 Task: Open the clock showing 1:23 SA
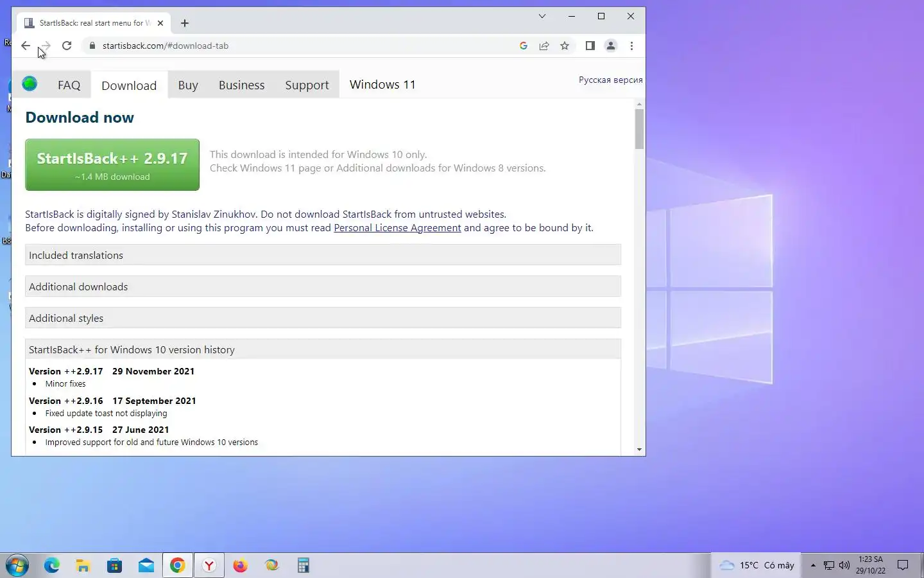(871, 565)
